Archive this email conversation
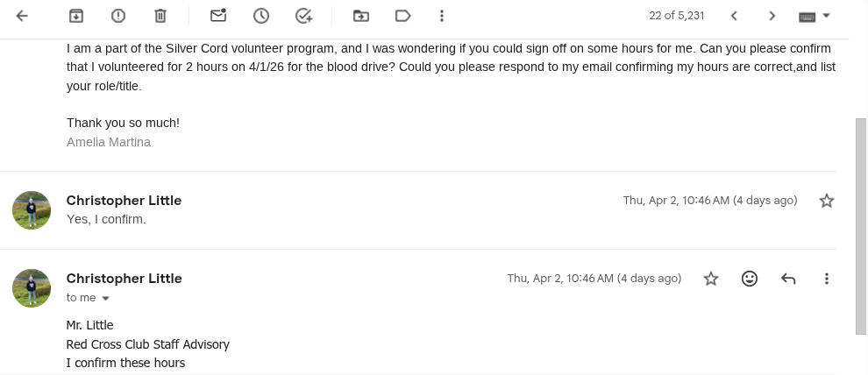 76,16
